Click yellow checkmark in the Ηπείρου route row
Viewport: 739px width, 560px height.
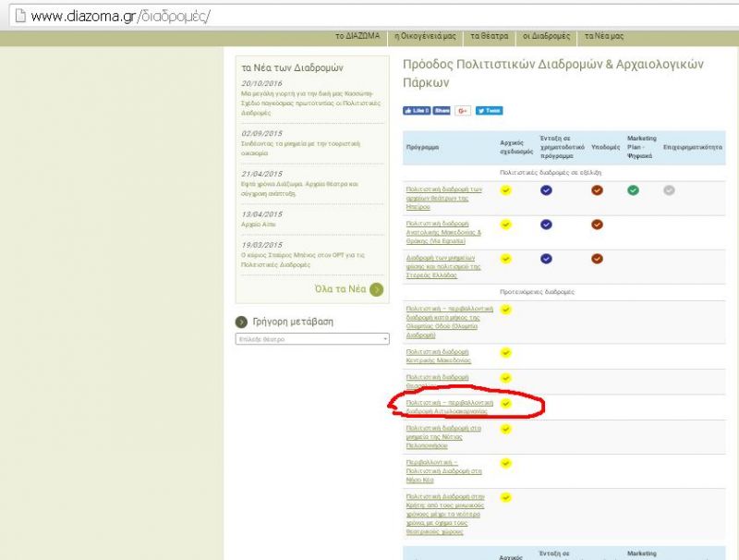[505, 190]
